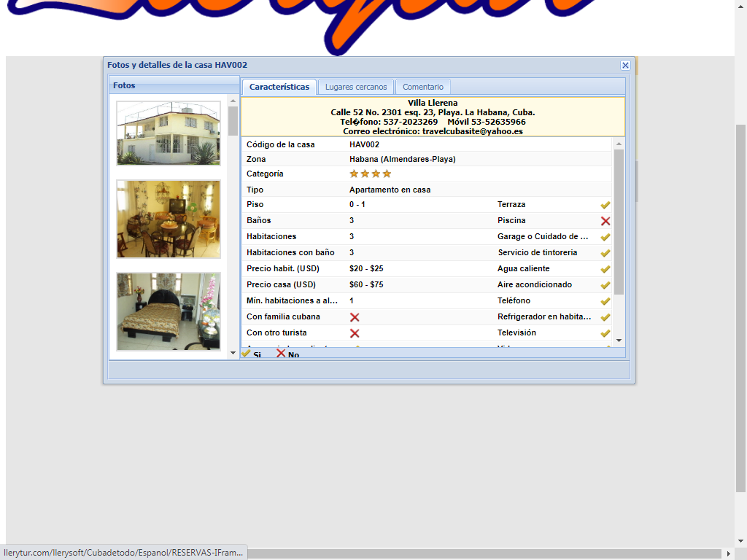Click the characteristics list scrollbar thumb

click(x=619, y=222)
